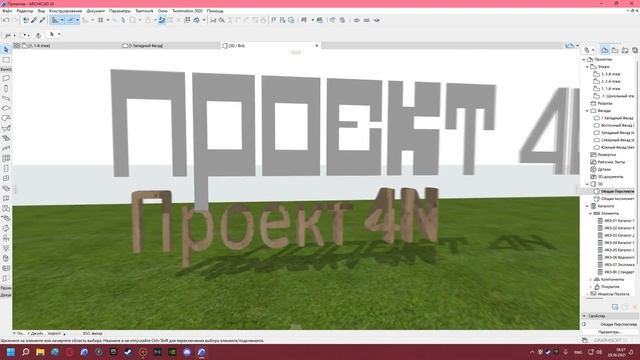Select 3D-документы item in Navigator tree
640x360 pixels.
point(610,177)
